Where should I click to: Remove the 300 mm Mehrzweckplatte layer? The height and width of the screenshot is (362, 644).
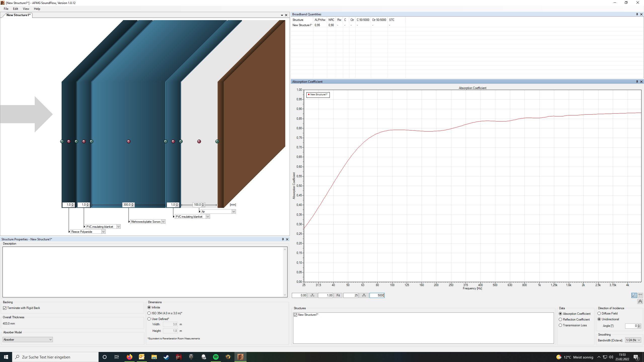point(129,142)
